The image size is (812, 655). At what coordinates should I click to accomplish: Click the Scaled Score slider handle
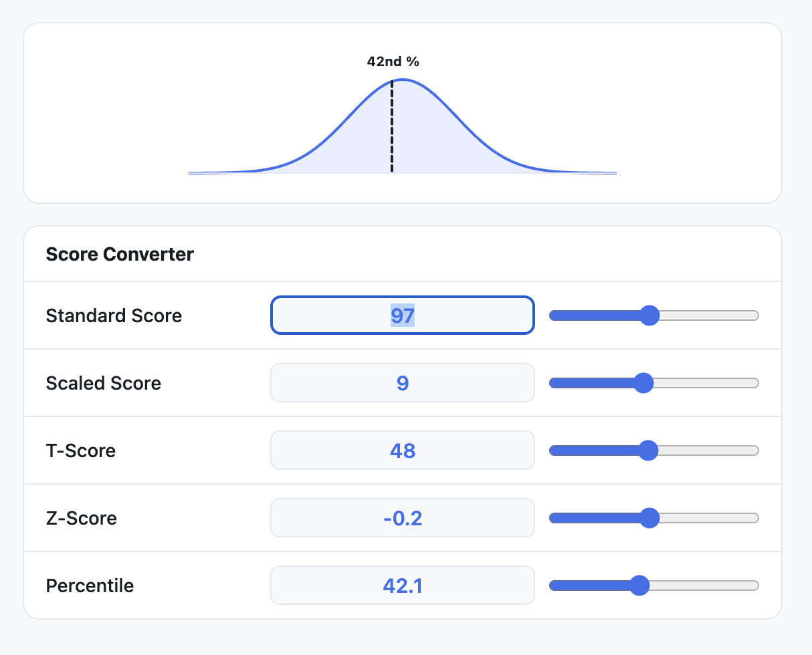click(x=645, y=382)
